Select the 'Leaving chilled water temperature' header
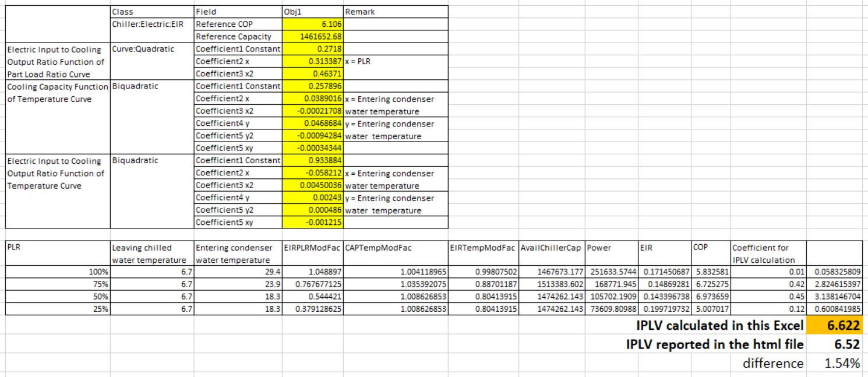The height and width of the screenshot is (377, 868). [x=151, y=253]
